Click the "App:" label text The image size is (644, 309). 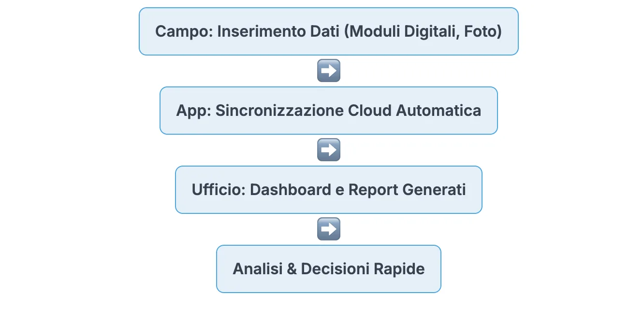(193, 111)
